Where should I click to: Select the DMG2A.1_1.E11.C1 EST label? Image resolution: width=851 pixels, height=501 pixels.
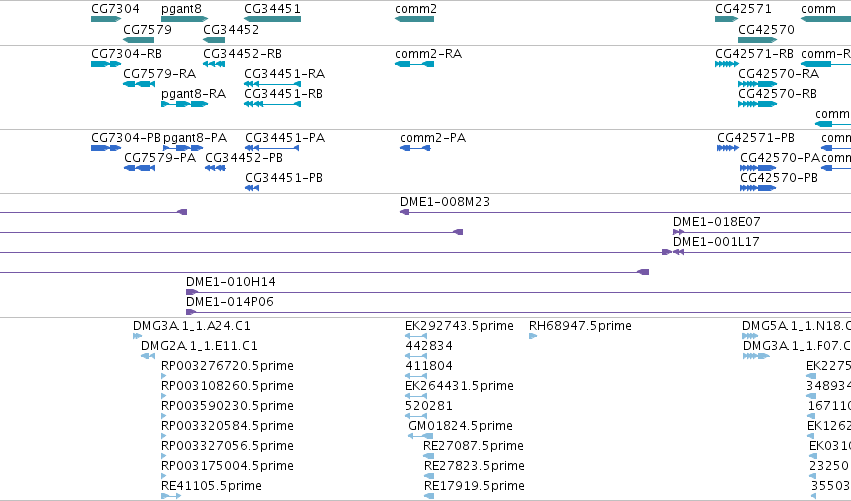click(x=199, y=346)
